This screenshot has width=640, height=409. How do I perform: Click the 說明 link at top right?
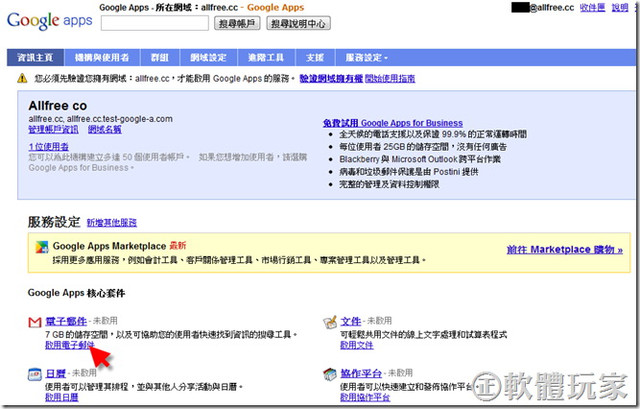click(620, 7)
